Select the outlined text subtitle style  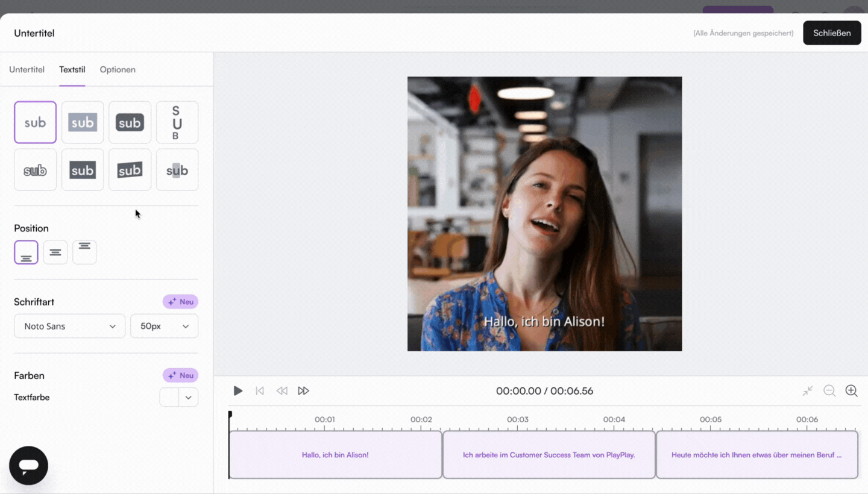(35, 170)
